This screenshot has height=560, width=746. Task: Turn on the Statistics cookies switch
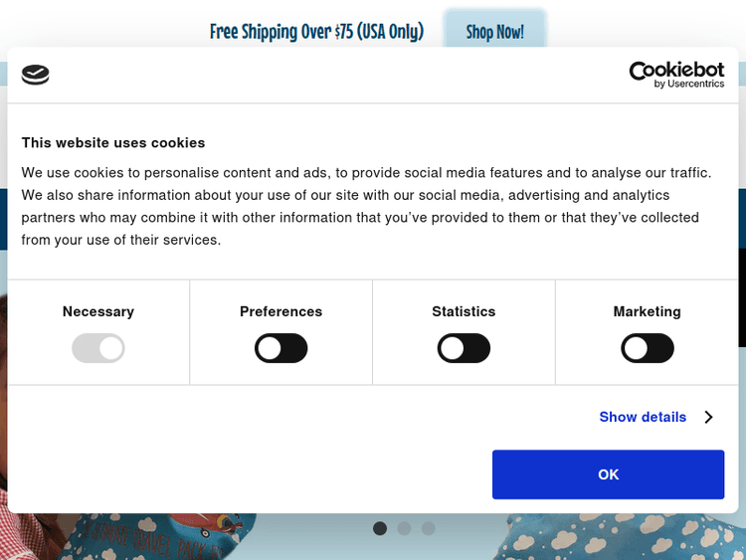pyautogui.click(x=464, y=348)
